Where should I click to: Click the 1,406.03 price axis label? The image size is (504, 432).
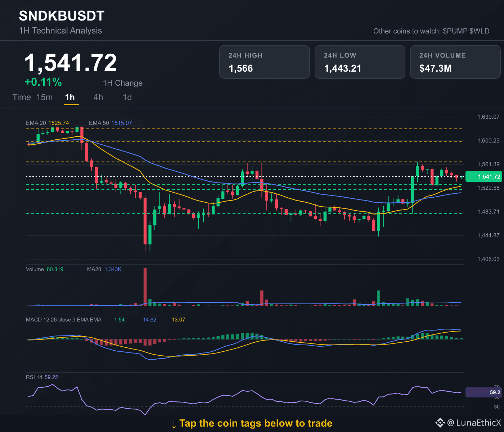(x=489, y=259)
